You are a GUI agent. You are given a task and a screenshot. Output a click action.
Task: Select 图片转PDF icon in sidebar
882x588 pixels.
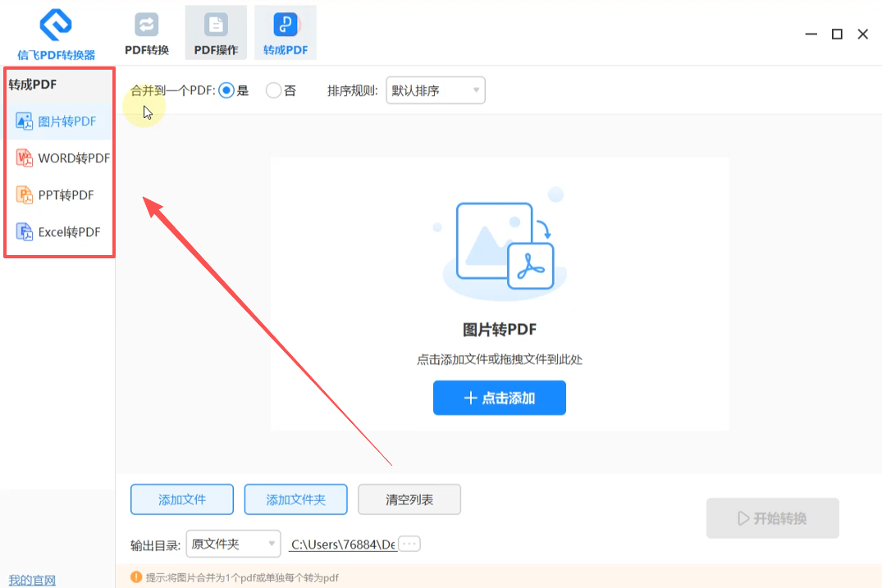(x=24, y=121)
